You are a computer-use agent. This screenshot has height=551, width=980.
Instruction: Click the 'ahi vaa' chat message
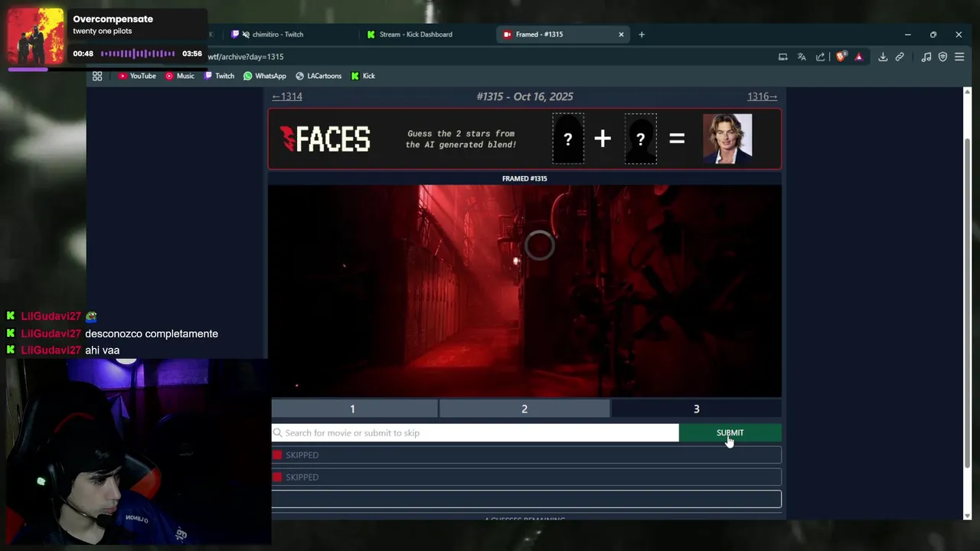pyautogui.click(x=102, y=350)
